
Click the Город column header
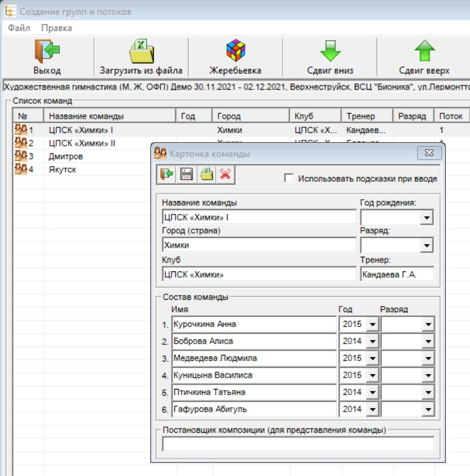[250, 116]
